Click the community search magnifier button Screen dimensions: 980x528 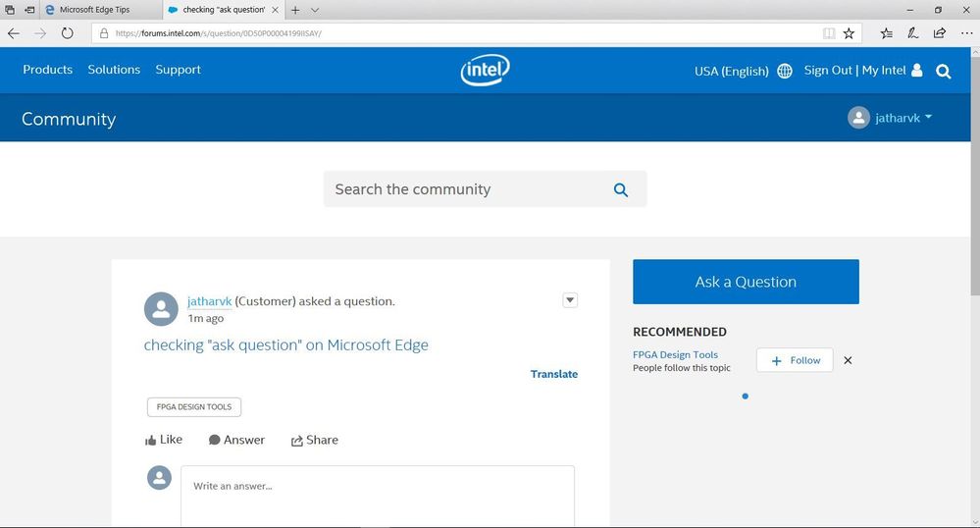coord(620,189)
